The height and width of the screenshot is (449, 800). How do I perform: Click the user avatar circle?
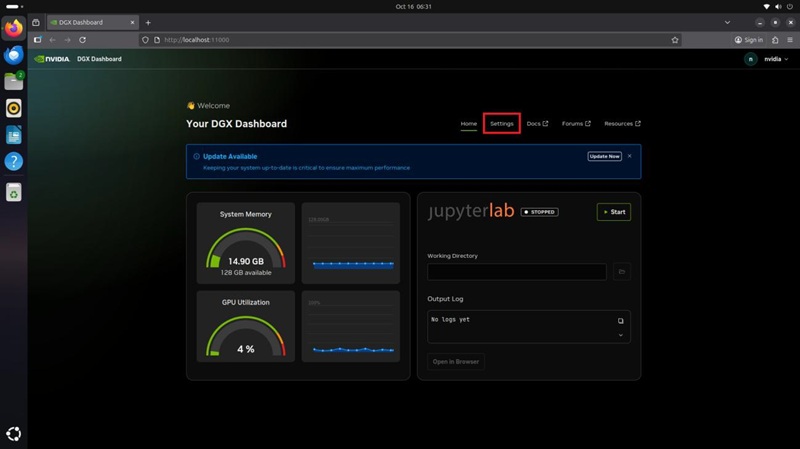click(x=751, y=59)
